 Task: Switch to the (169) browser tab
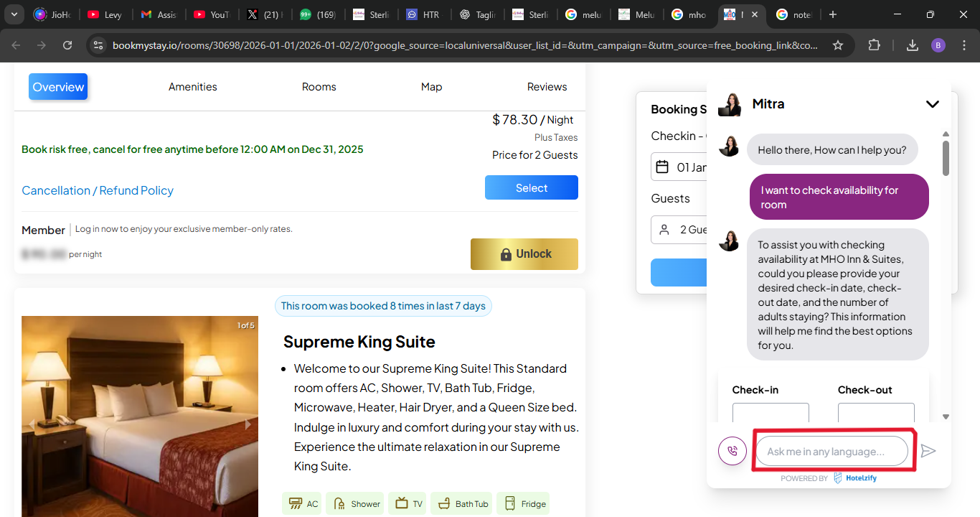(319, 14)
